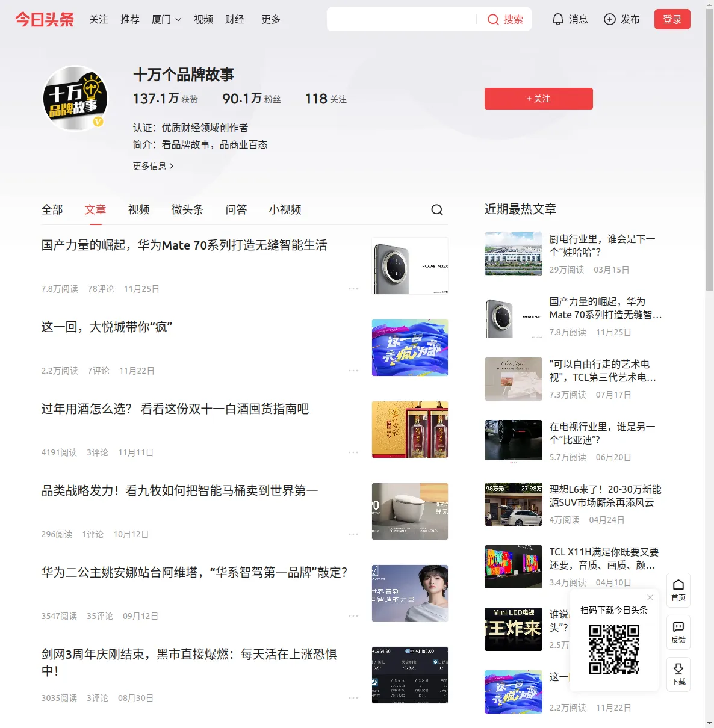714x728 pixels.
Task: Click the 搜索 search button text
Action: click(514, 20)
